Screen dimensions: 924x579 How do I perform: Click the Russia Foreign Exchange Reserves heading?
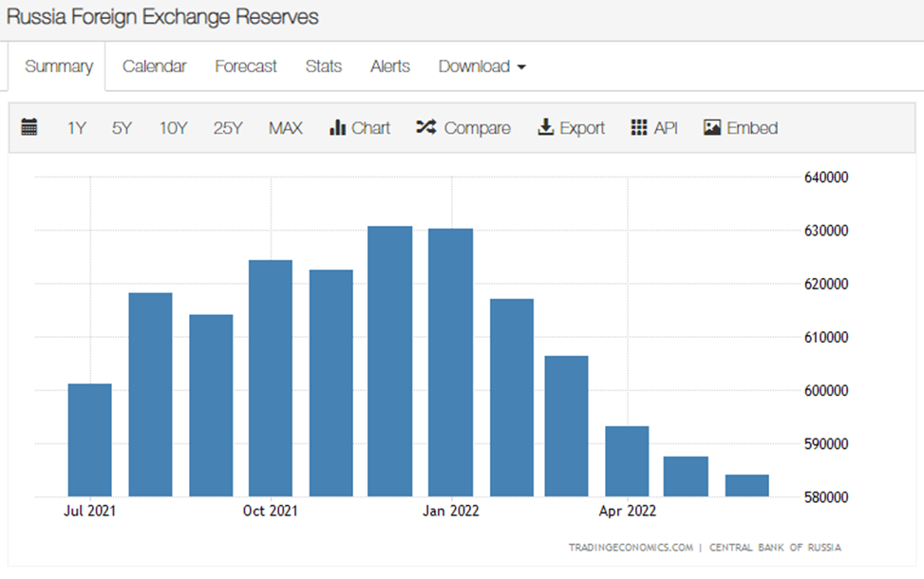tap(162, 17)
